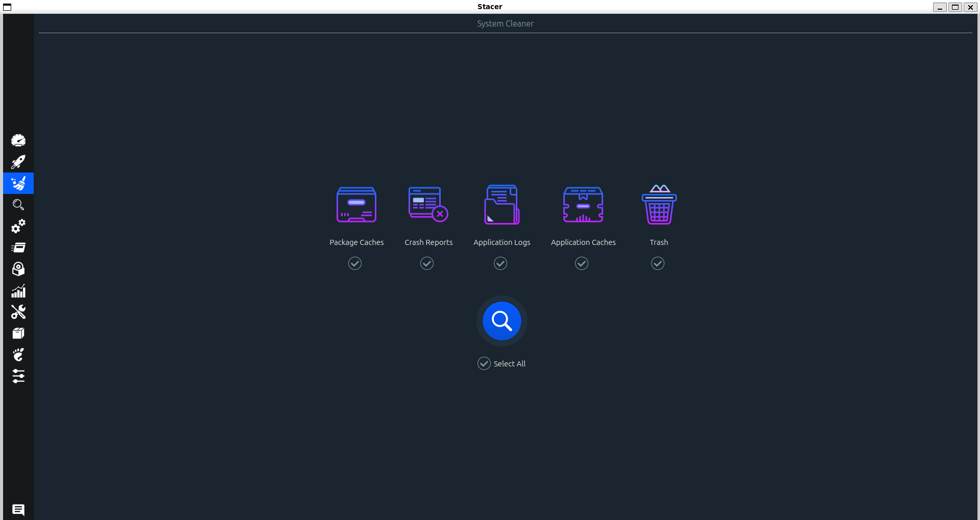Check the Application Logs checkbox
The width and height of the screenshot is (980, 520).
[500, 263]
